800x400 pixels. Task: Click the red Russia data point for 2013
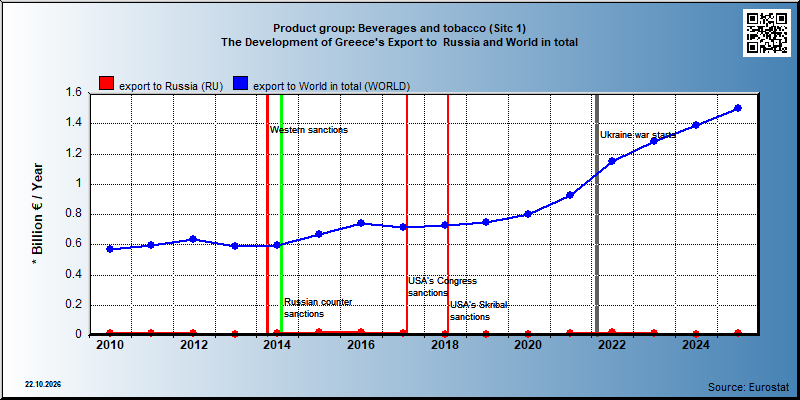[235, 334]
